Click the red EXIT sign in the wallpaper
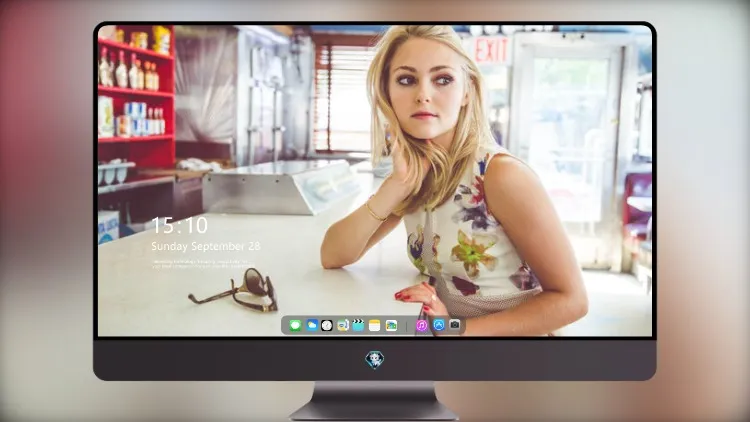 [491, 50]
